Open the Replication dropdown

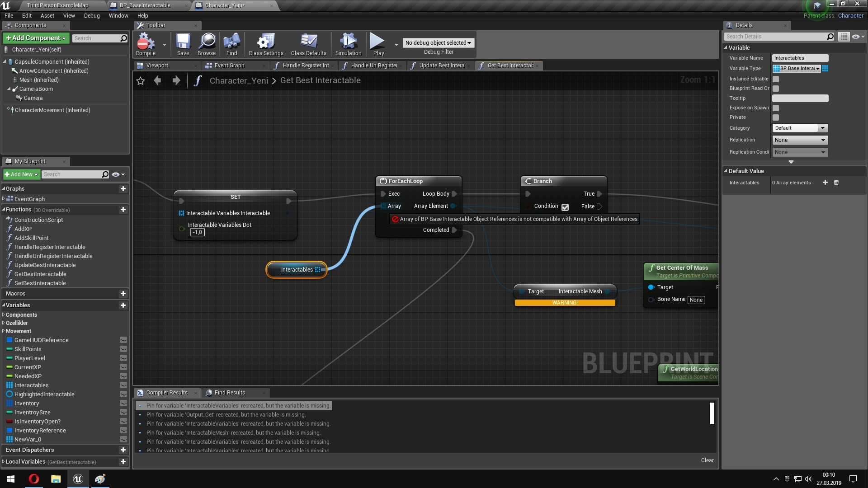[x=800, y=140]
